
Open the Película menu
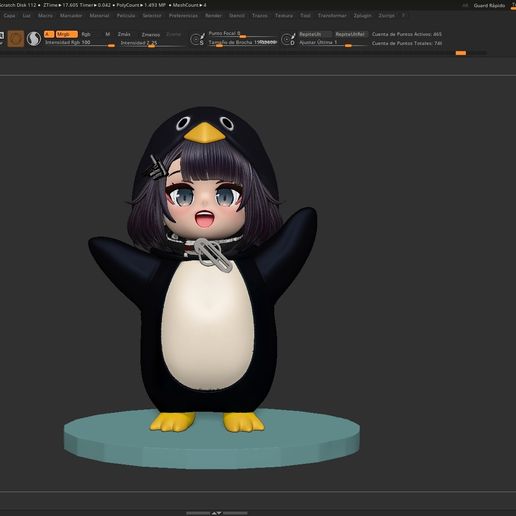click(x=126, y=16)
